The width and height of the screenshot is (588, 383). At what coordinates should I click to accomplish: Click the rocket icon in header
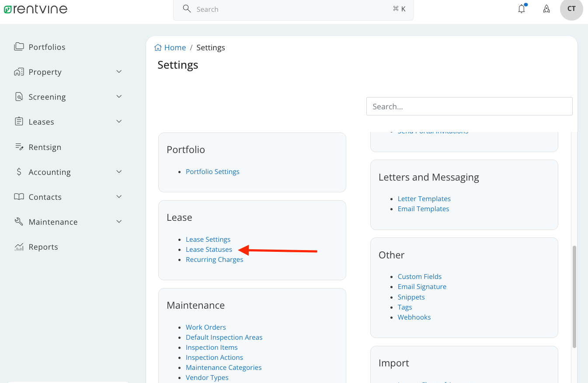[546, 9]
